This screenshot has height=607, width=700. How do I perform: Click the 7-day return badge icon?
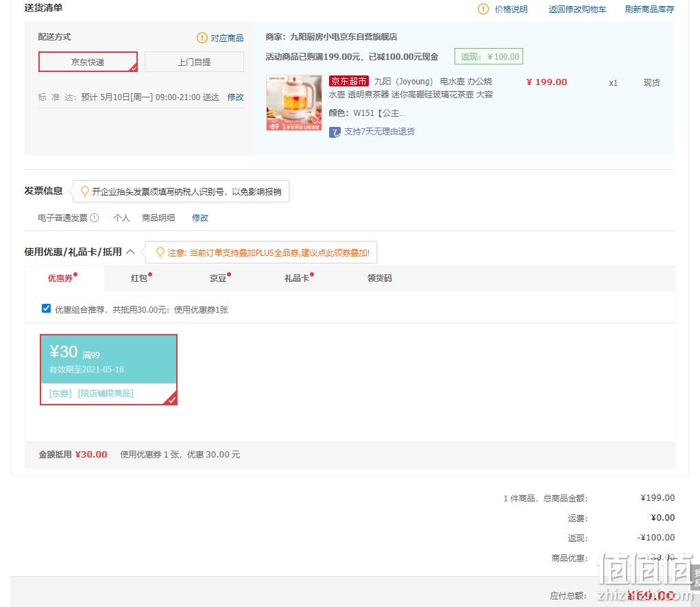click(x=335, y=132)
